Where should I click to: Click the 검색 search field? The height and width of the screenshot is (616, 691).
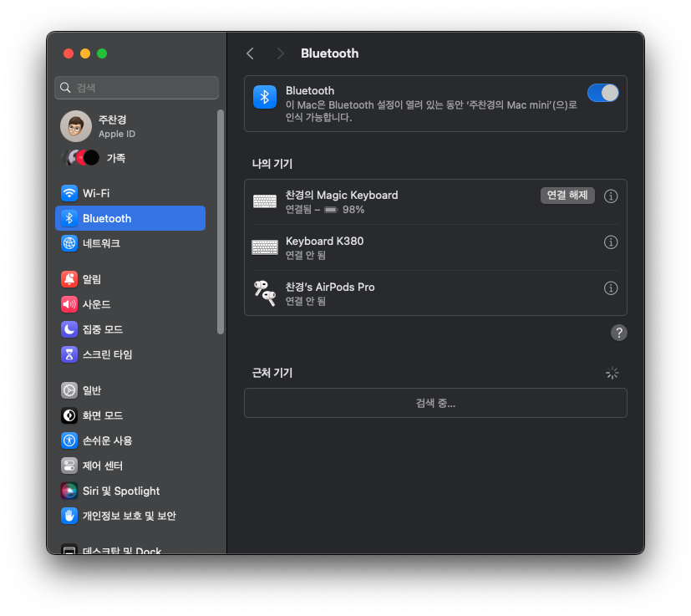(137, 88)
